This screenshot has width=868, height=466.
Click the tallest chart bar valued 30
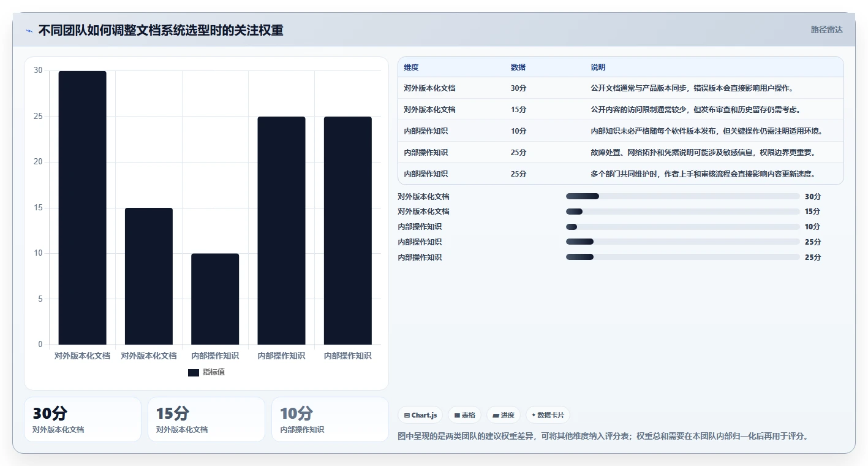click(83, 208)
